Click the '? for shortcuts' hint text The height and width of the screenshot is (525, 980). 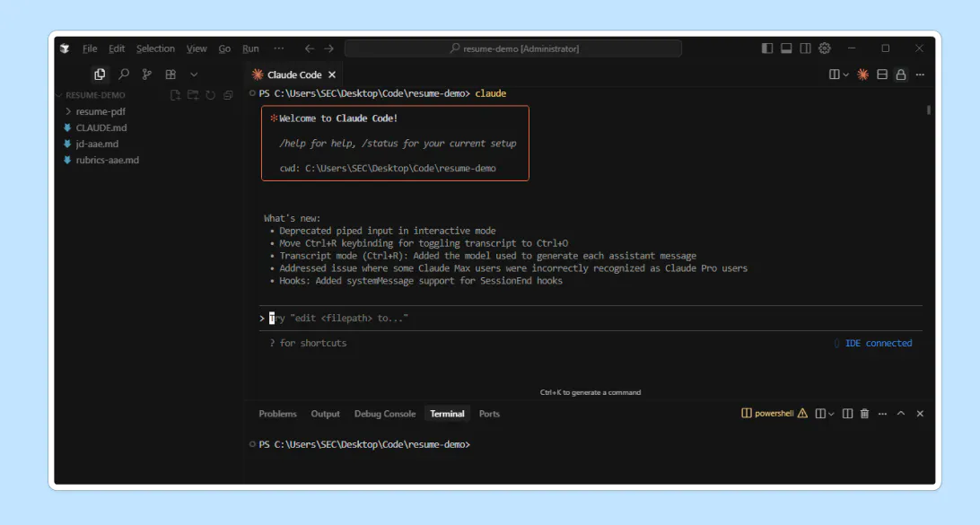click(x=308, y=343)
